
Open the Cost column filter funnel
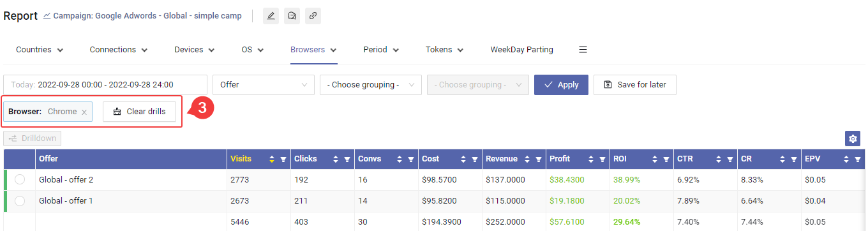[475, 159]
